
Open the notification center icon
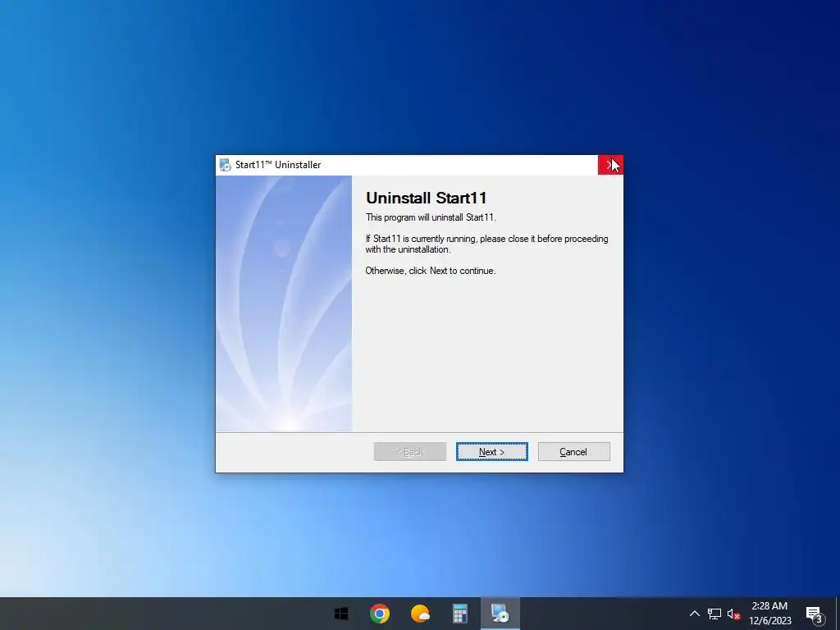pos(815,614)
